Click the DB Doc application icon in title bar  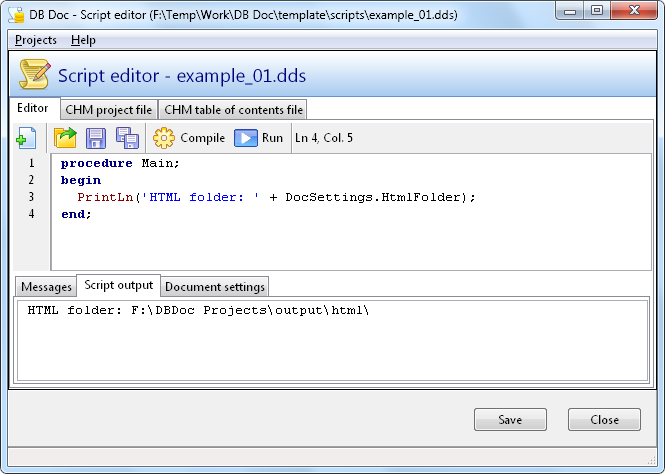(x=16, y=15)
